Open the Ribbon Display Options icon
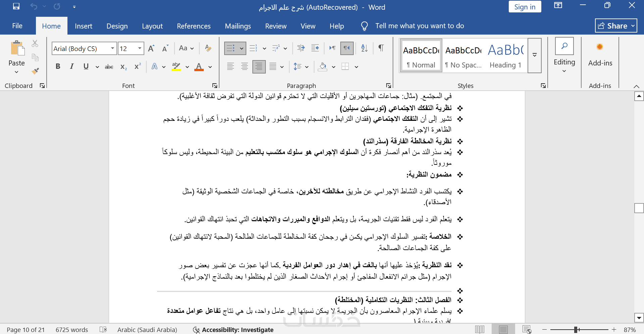 tap(558, 5)
